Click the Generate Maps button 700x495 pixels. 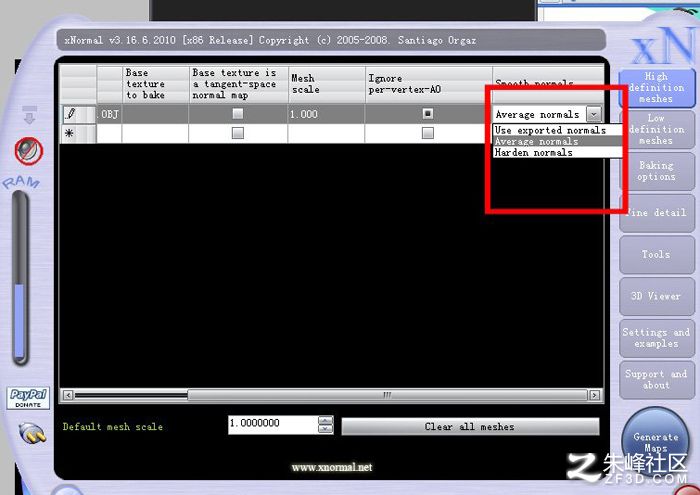(x=655, y=441)
